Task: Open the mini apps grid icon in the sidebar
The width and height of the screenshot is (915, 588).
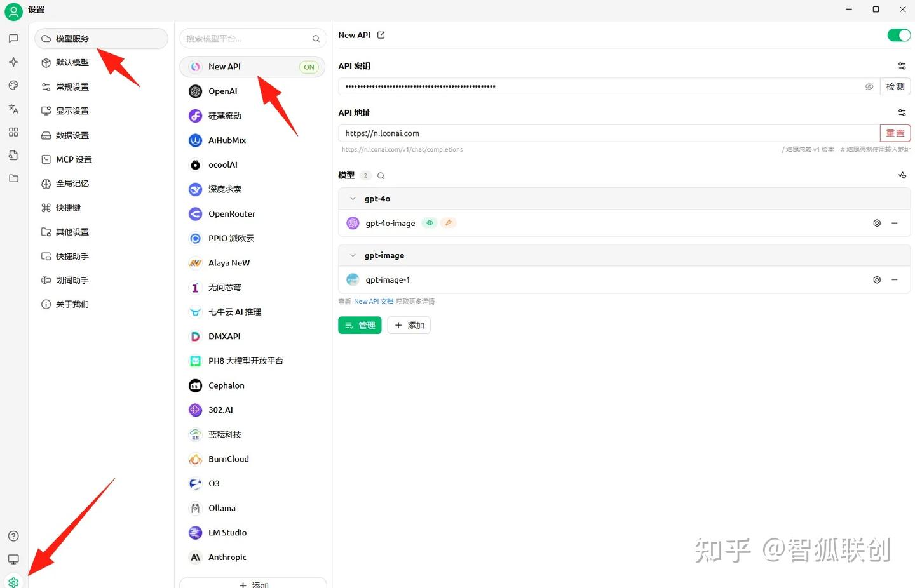Action: tap(13, 131)
